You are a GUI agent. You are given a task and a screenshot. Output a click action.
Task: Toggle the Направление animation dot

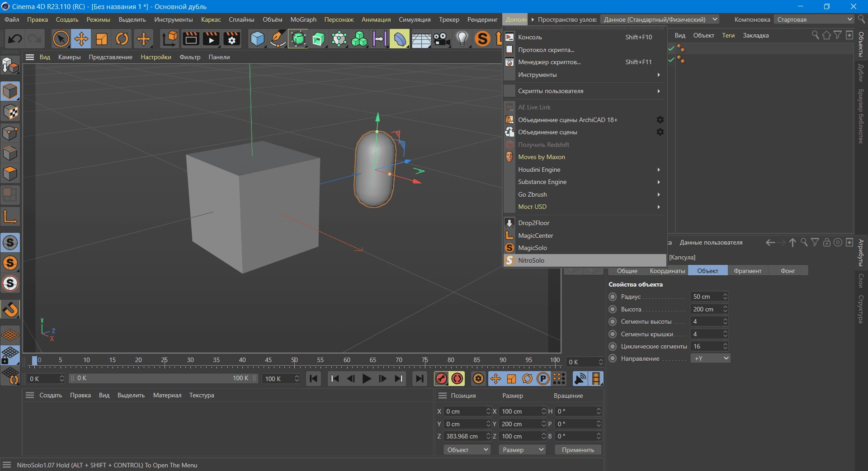coord(613,358)
